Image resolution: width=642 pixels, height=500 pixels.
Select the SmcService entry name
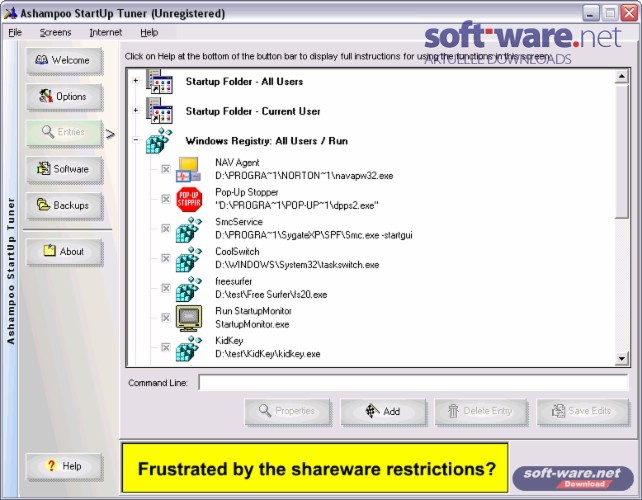(x=239, y=222)
